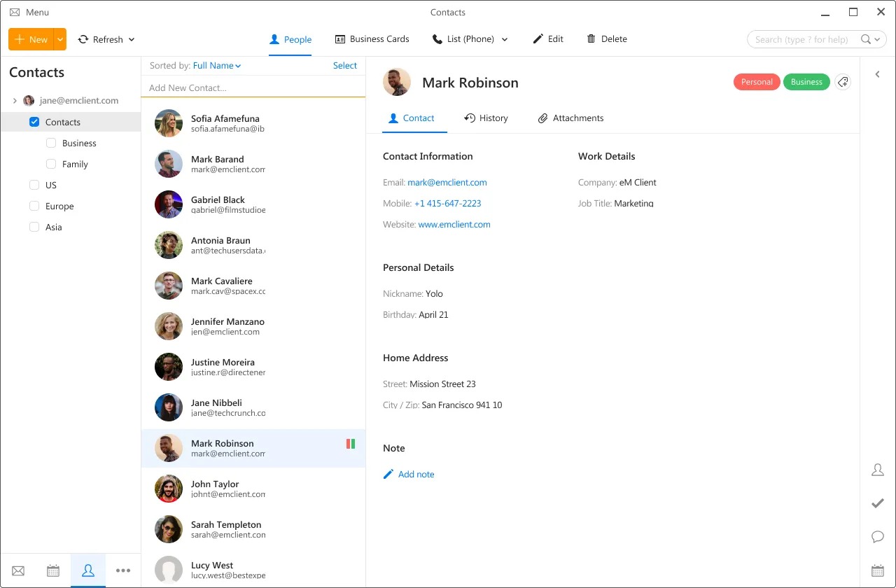Collapse the right sidebar with the chevron
Viewport: 896px width, 588px height.
(x=878, y=73)
